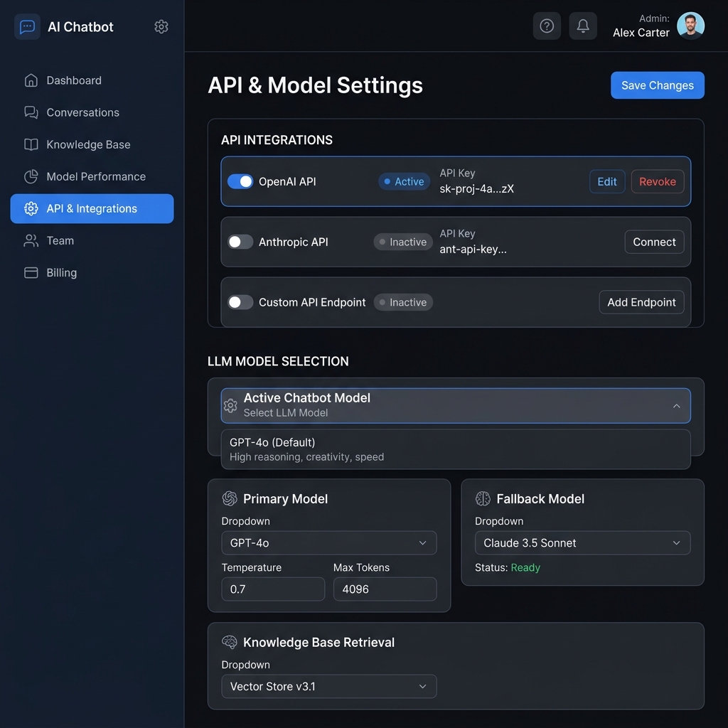The image size is (728, 728).
Task: Click the API & Model Settings heading
Action: [315, 85]
